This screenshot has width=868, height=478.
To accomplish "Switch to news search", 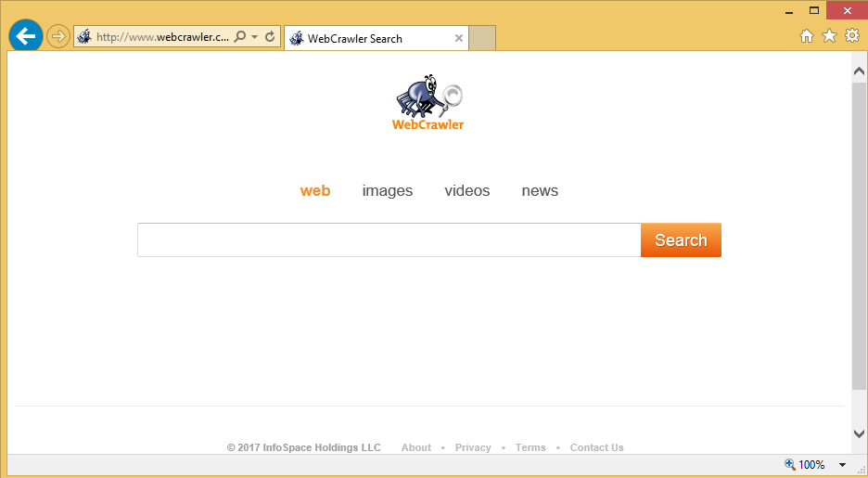I will point(540,190).
